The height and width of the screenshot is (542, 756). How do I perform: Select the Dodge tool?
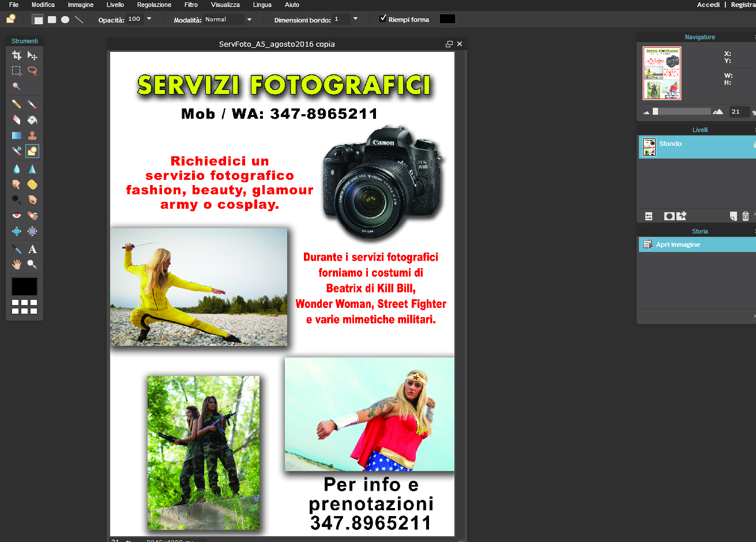click(x=17, y=200)
